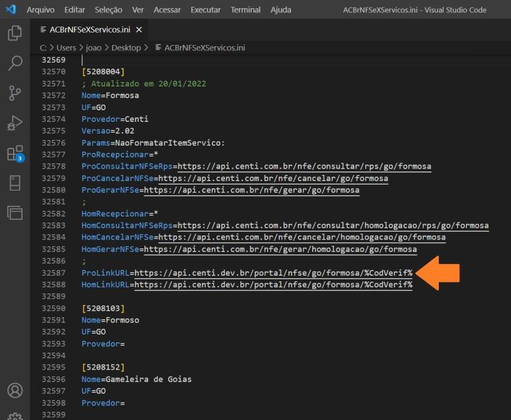Click the Params=NaoFormatarItemServico: line
Viewport: 511px width, 420px height.
(x=153, y=143)
